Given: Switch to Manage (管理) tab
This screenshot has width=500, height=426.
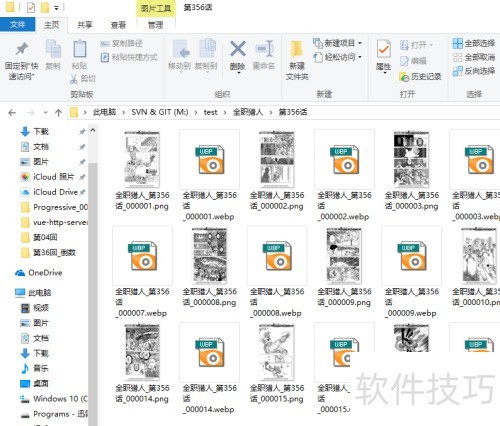Looking at the screenshot, I should 156,25.
